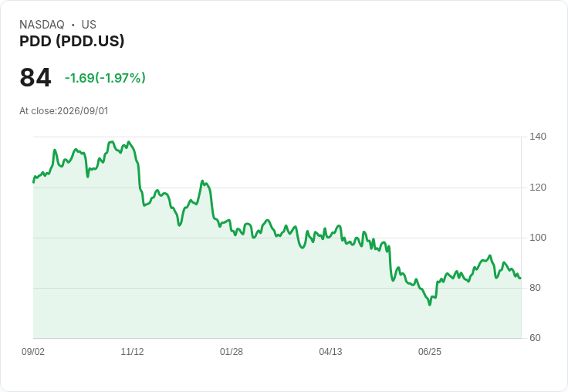Click the NASDAQ exchange label
The width and height of the screenshot is (568, 392).
pos(42,25)
